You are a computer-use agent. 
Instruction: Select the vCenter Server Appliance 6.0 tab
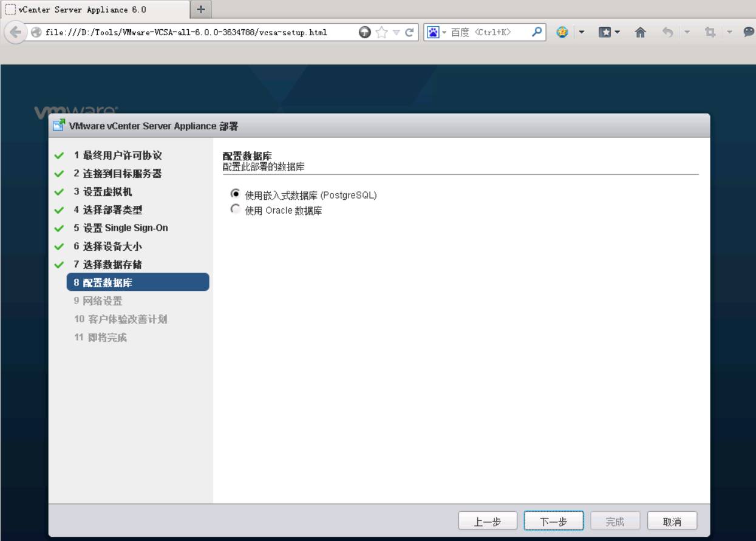tap(95, 9)
